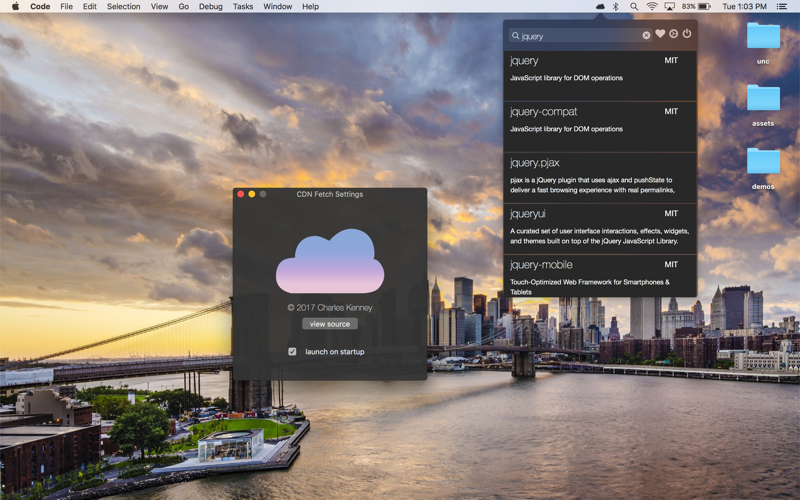Click the CDN Fetch cloud menu bar icon
Image resolution: width=800 pixels, height=500 pixels.
tap(600, 6)
